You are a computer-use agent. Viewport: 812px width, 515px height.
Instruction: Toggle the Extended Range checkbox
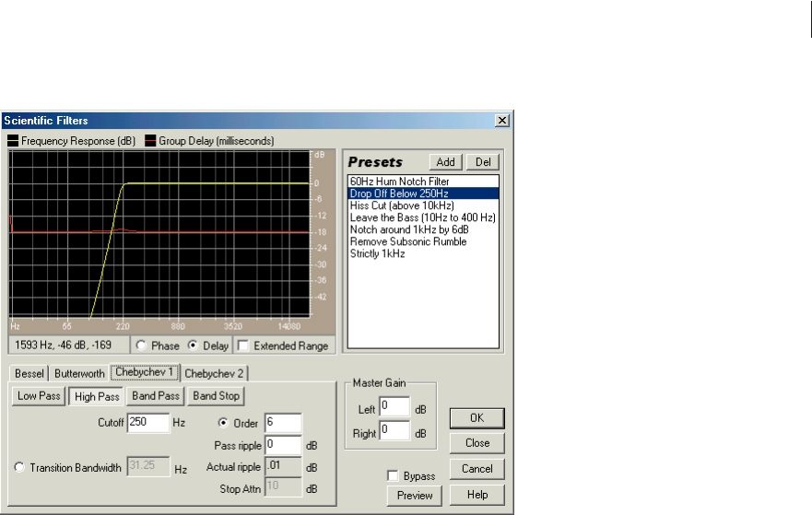pos(242,346)
